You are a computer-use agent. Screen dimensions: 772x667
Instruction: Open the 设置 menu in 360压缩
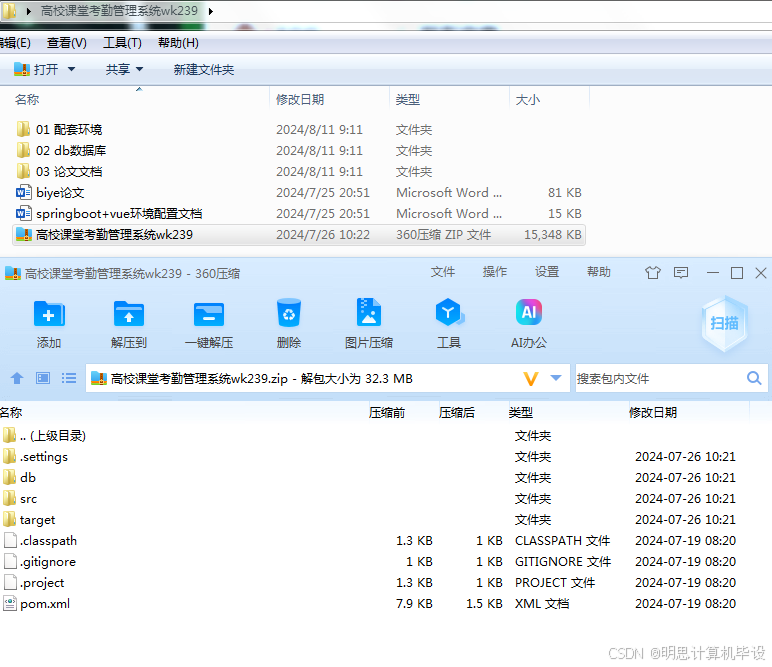pos(547,272)
